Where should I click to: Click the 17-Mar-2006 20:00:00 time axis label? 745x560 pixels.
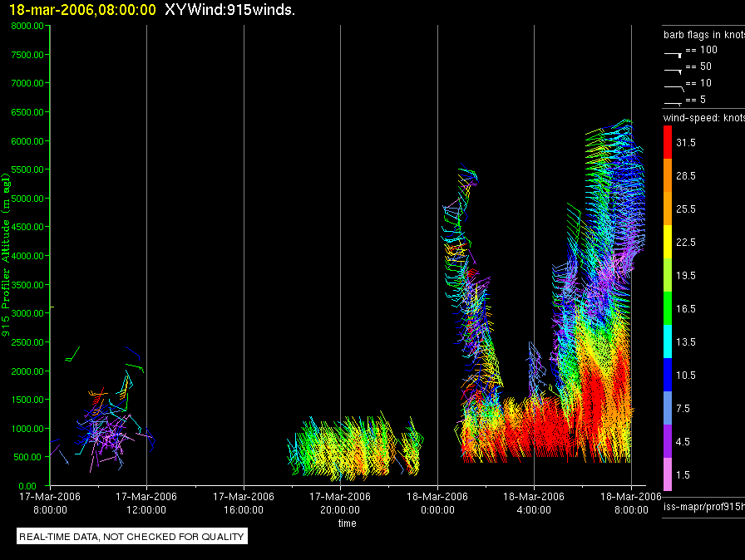(340, 503)
